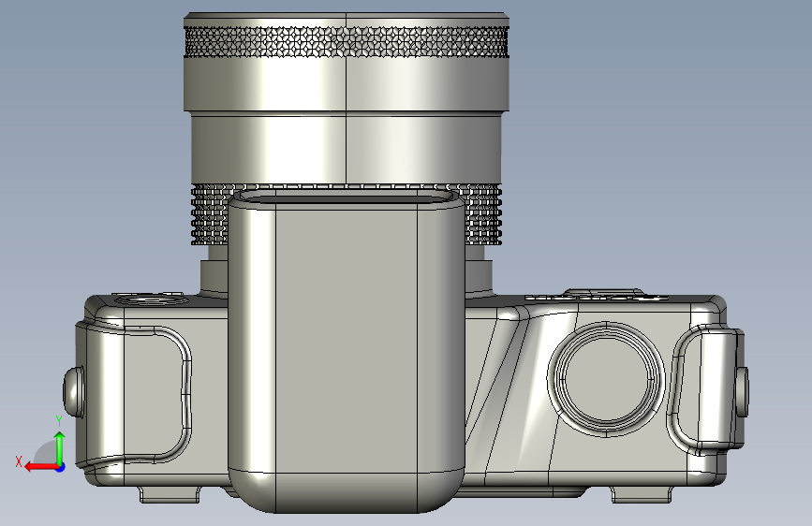
Task: Select the left bottom foot of camera
Action: point(170,494)
